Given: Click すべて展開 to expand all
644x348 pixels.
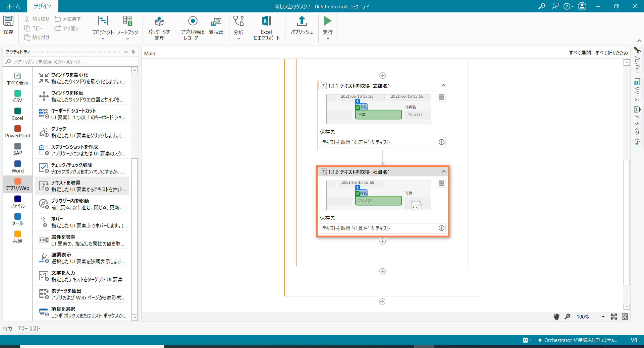Looking at the screenshot, I should pyautogui.click(x=580, y=53).
